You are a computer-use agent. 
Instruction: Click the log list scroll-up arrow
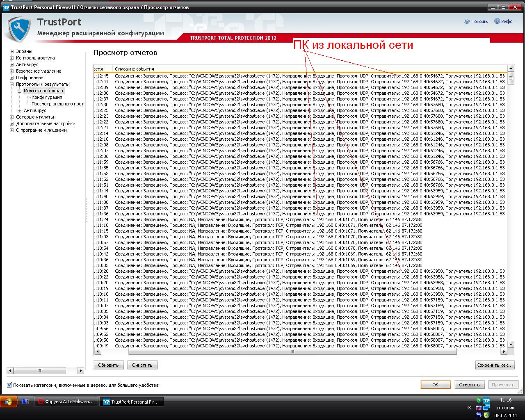pyautogui.click(x=511, y=68)
